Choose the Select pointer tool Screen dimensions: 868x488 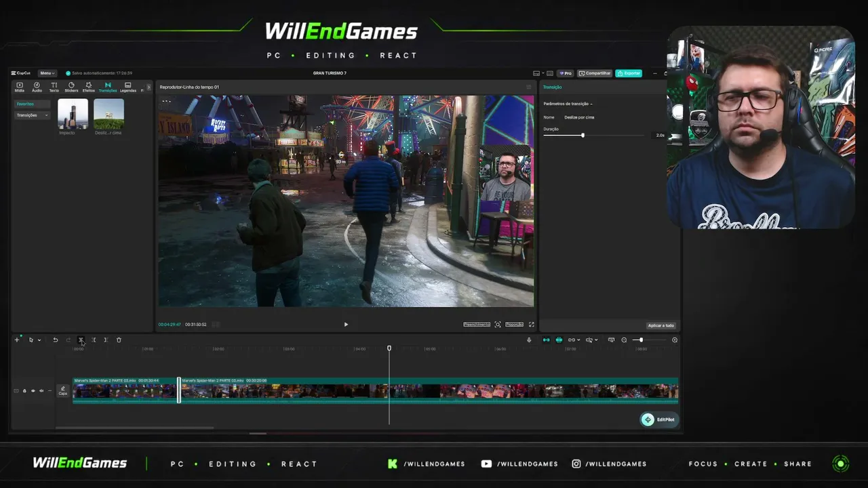[x=31, y=340]
